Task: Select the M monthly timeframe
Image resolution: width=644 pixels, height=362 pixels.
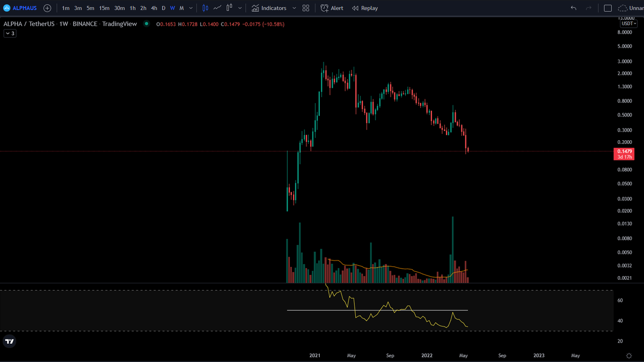Action: 181,8
